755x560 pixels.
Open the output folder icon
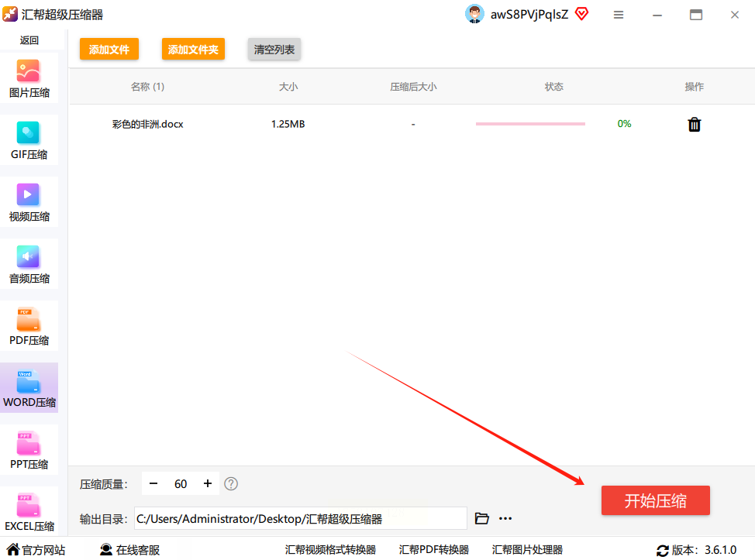point(481,518)
